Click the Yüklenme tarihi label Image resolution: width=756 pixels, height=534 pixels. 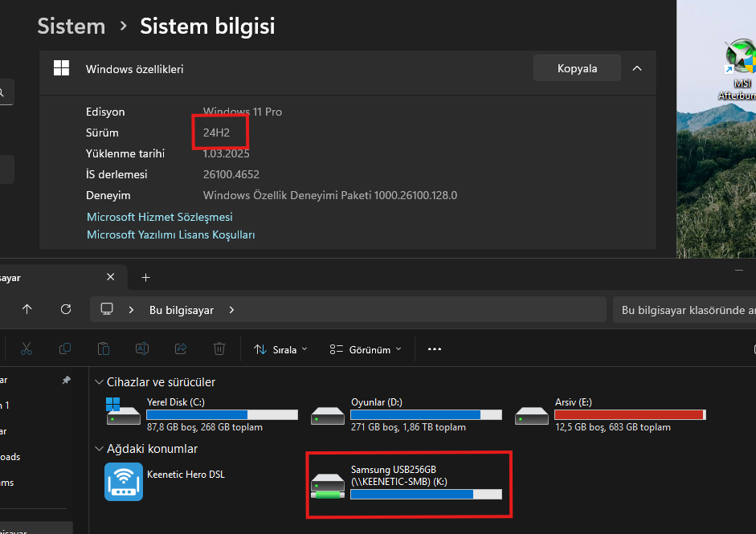coord(125,153)
